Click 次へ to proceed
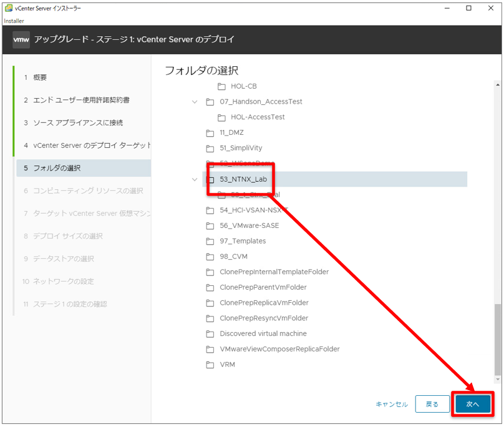Screen dimensions: 504x427 point(473,404)
